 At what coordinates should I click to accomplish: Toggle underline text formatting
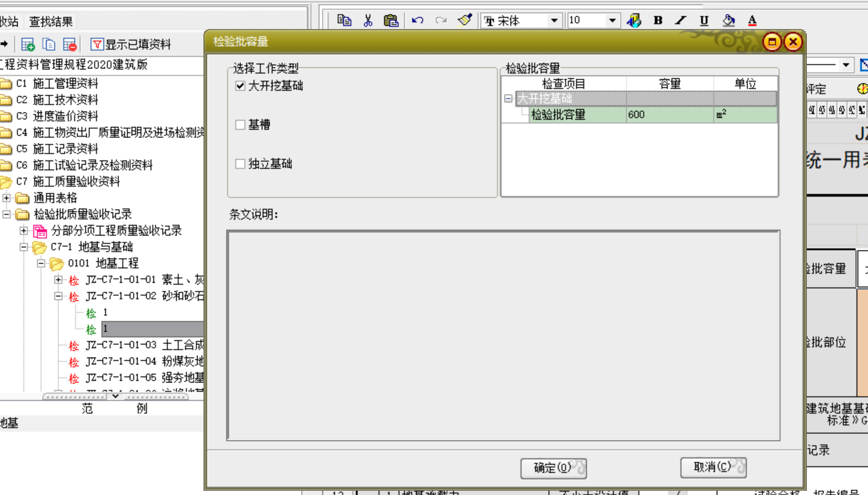pos(704,21)
